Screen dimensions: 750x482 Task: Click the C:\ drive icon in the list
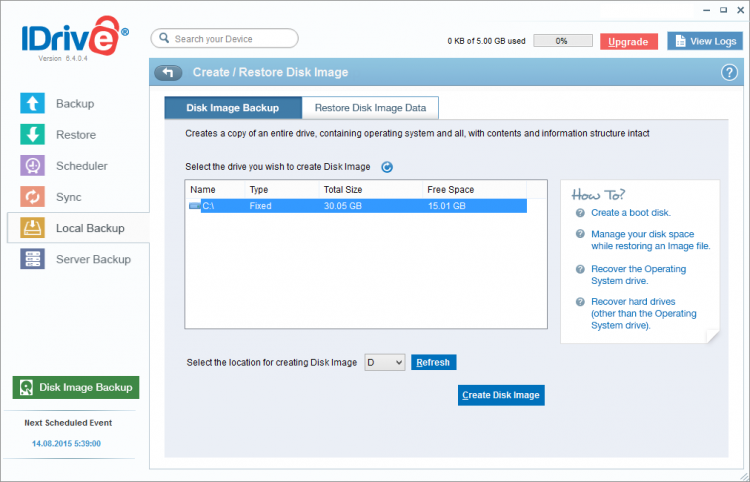[x=195, y=206]
